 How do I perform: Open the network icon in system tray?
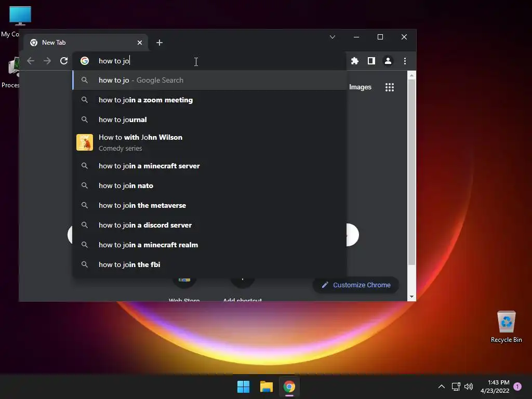[x=456, y=387]
